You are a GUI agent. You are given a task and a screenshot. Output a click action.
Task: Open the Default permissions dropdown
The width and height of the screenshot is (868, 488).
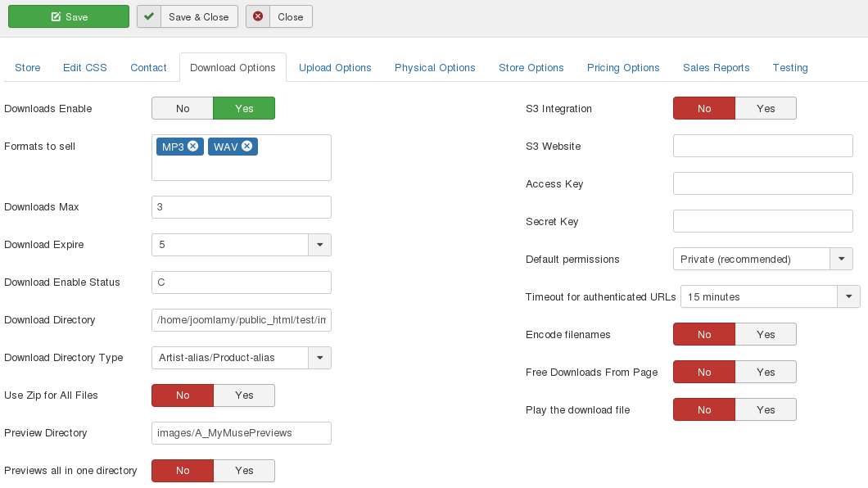(841, 260)
